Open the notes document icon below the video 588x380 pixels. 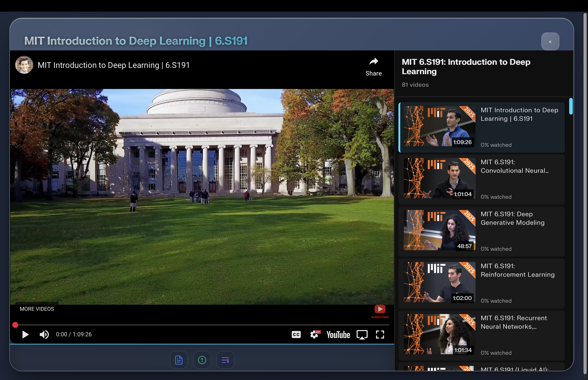pos(179,360)
